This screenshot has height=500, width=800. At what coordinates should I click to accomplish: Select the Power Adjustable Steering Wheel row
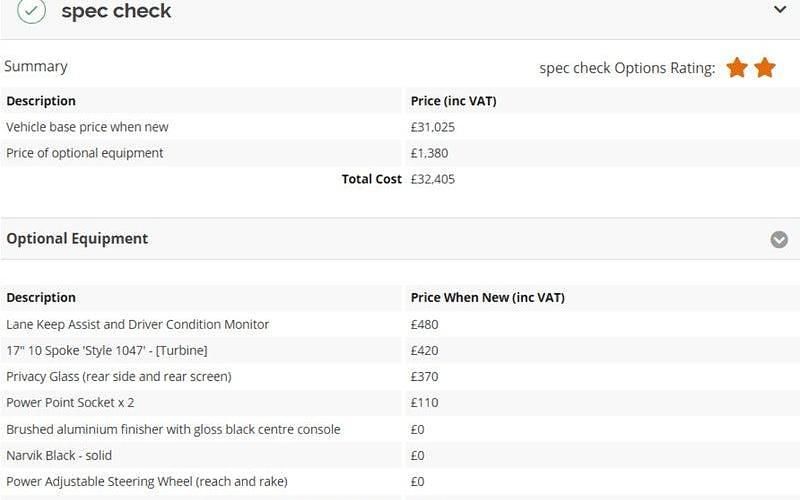[x=147, y=481]
